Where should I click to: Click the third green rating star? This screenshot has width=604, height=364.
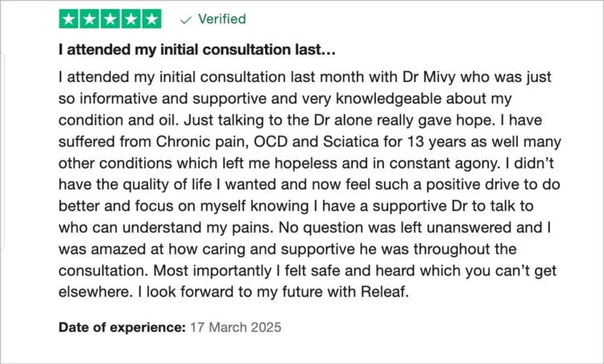click(110, 19)
